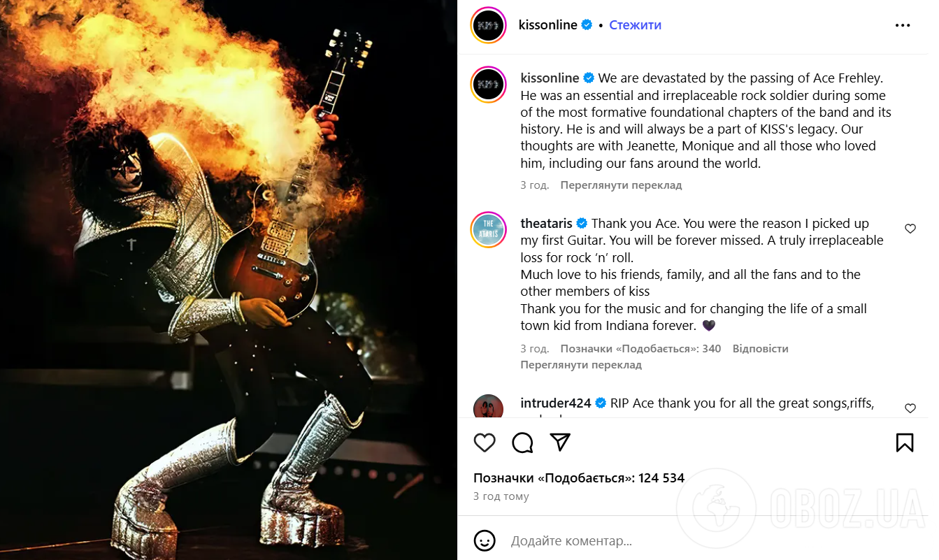Click the Ace Frehley guitar photo
939x560 pixels.
pyautogui.click(x=229, y=280)
